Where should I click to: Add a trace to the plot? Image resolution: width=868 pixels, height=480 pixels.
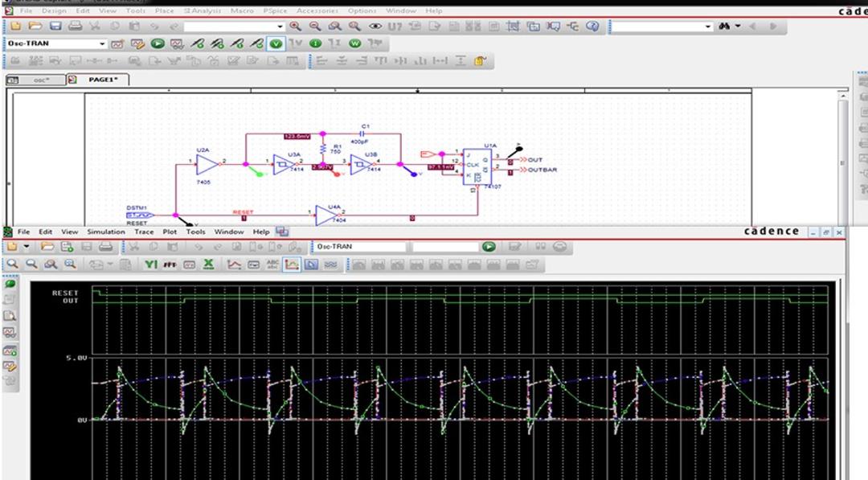pyautogui.click(x=234, y=264)
